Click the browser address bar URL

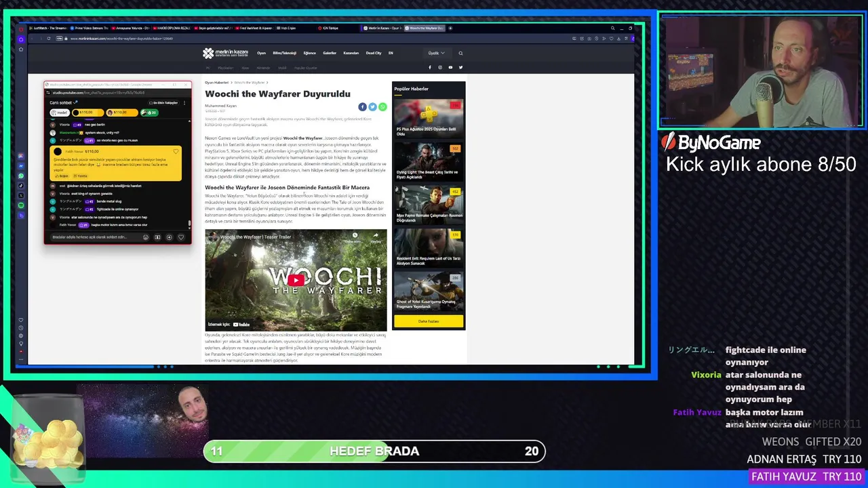click(122, 39)
